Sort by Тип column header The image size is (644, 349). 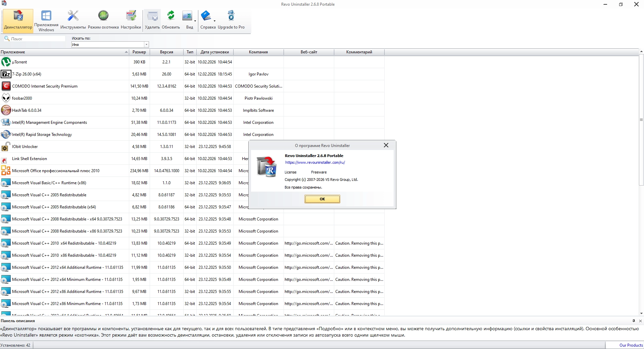point(190,52)
